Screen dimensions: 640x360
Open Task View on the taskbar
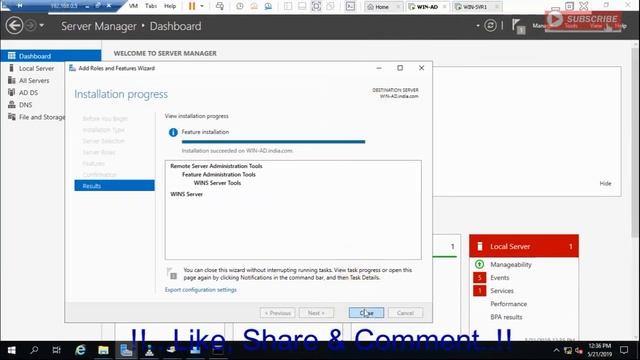click(x=57, y=350)
